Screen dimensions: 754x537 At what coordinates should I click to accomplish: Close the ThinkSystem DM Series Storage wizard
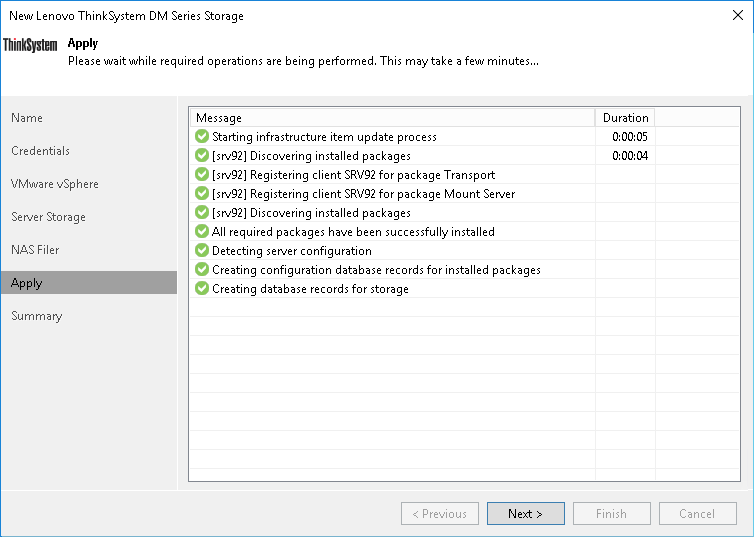[737, 16]
